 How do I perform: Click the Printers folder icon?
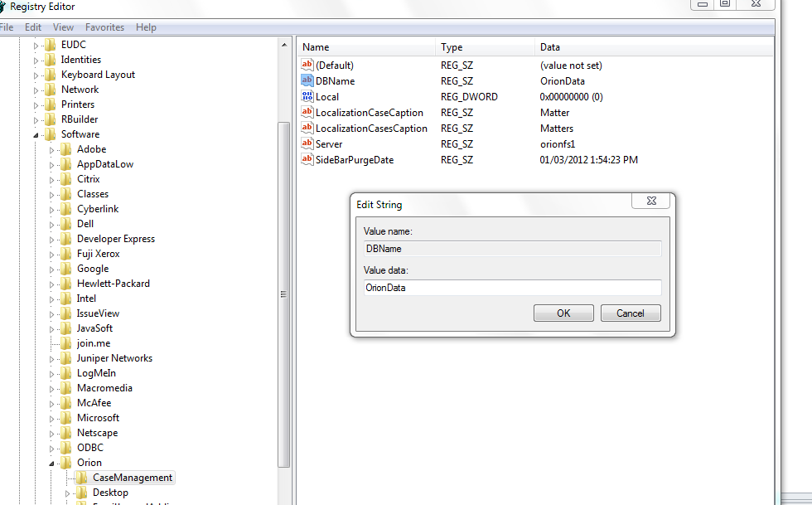[51, 104]
